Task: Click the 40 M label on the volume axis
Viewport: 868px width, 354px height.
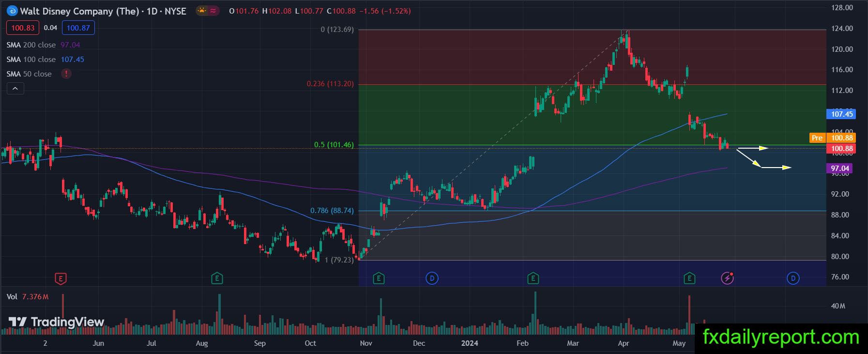Action: [x=838, y=306]
